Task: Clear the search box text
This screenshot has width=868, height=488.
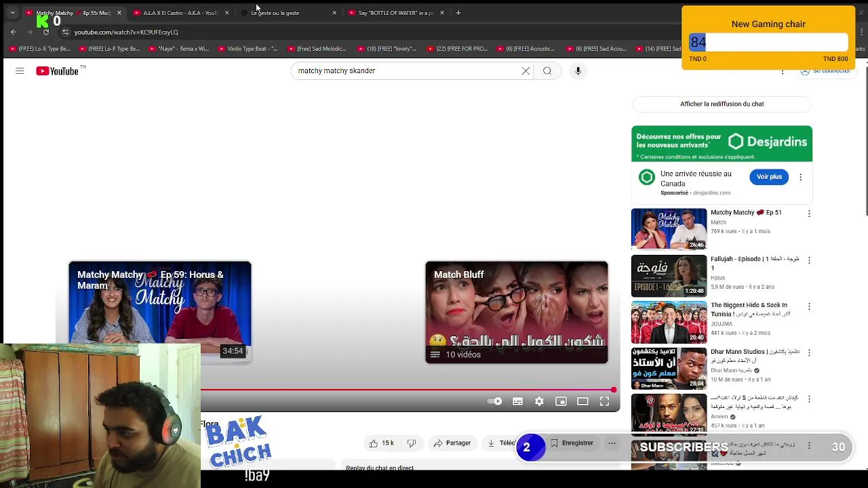Action: point(526,70)
